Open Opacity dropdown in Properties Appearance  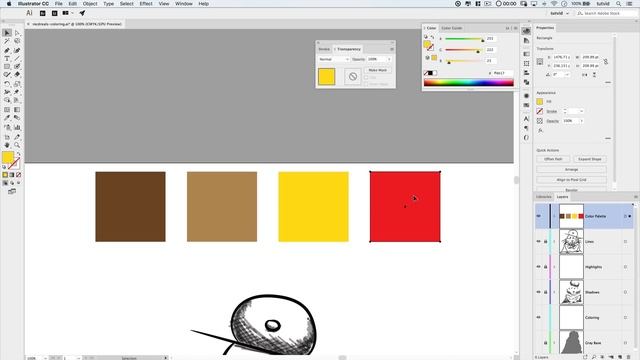coord(581,121)
